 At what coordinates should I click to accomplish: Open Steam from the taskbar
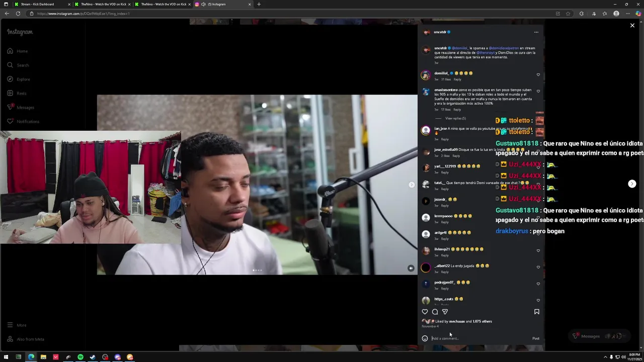93,357
